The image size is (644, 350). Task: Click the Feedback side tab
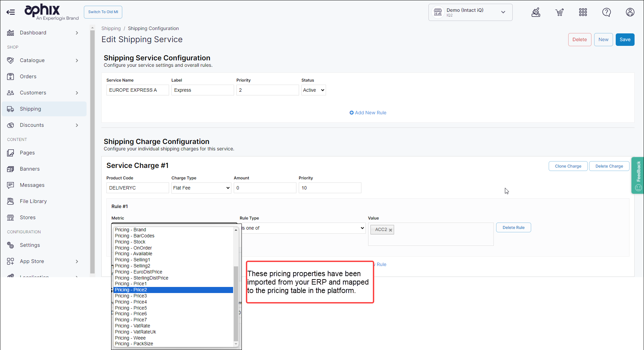tap(638, 175)
